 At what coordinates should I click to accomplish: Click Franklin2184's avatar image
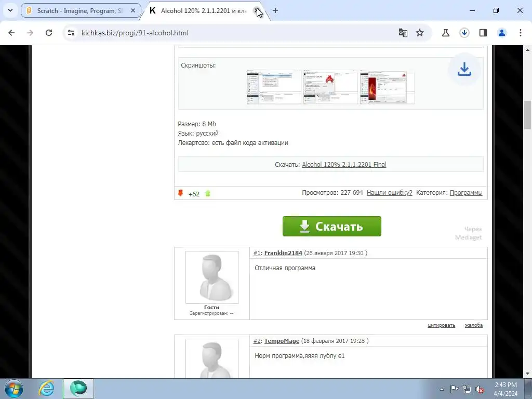coord(212,277)
